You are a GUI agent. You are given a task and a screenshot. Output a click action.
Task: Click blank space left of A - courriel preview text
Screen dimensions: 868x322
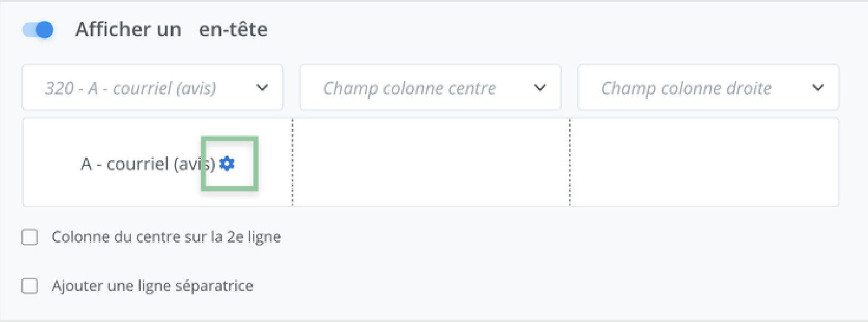pyautogui.click(x=50, y=164)
